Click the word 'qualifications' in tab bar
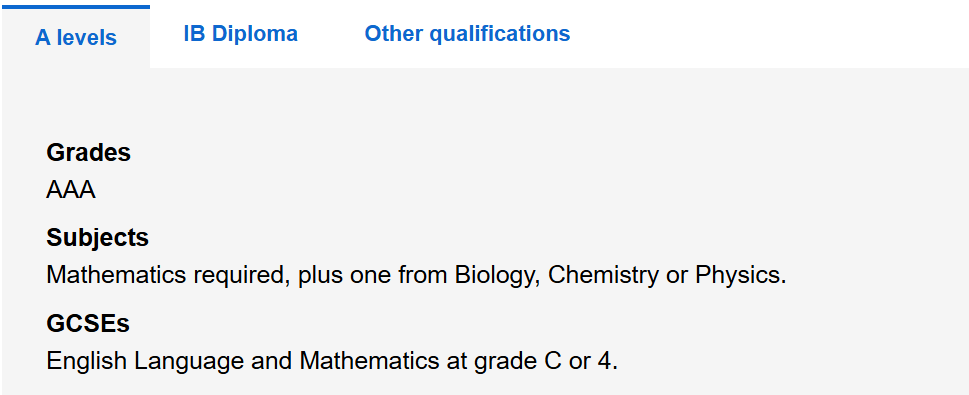The height and width of the screenshot is (395, 969). tap(500, 33)
